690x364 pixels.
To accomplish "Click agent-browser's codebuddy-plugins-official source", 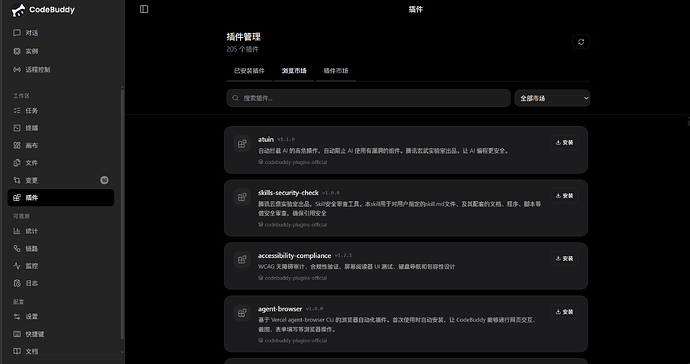I will click(x=293, y=340).
